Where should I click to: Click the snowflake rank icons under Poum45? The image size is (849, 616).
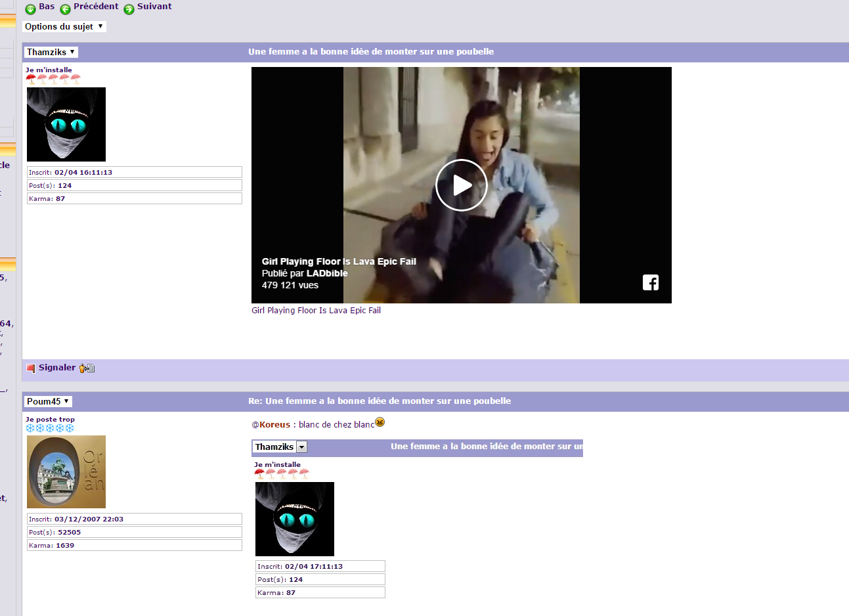click(50, 428)
